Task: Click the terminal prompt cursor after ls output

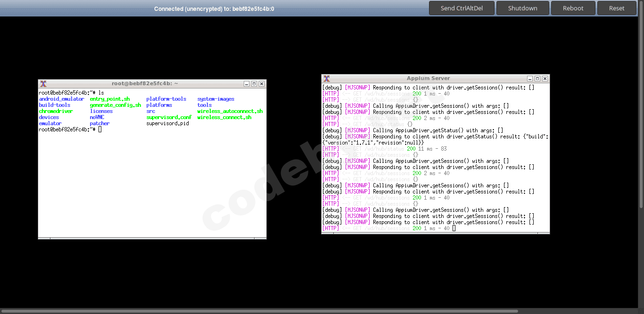Action: tap(100, 129)
